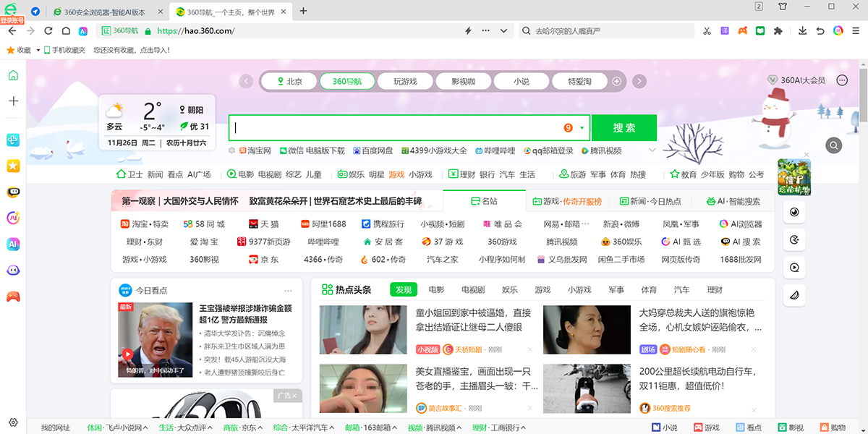Image resolution: width=868 pixels, height=434 pixels.
Task: Click the yellow star favorites sidebar icon
Action: coord(13,166)
